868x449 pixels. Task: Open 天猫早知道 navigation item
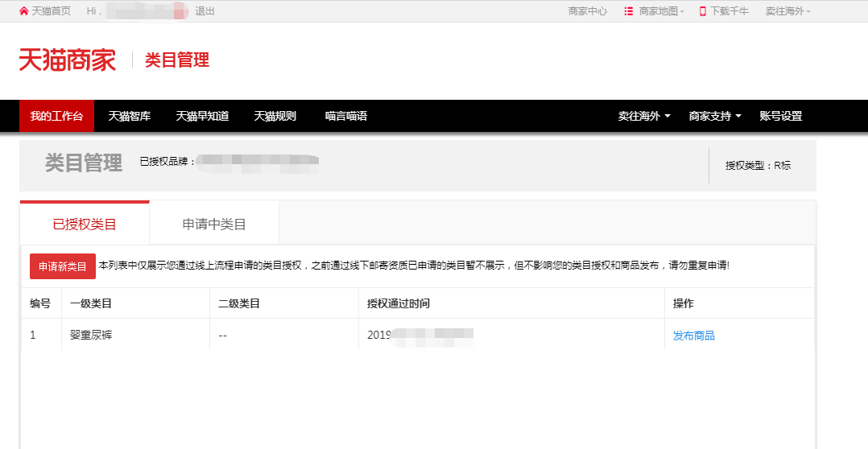[202, 116]
